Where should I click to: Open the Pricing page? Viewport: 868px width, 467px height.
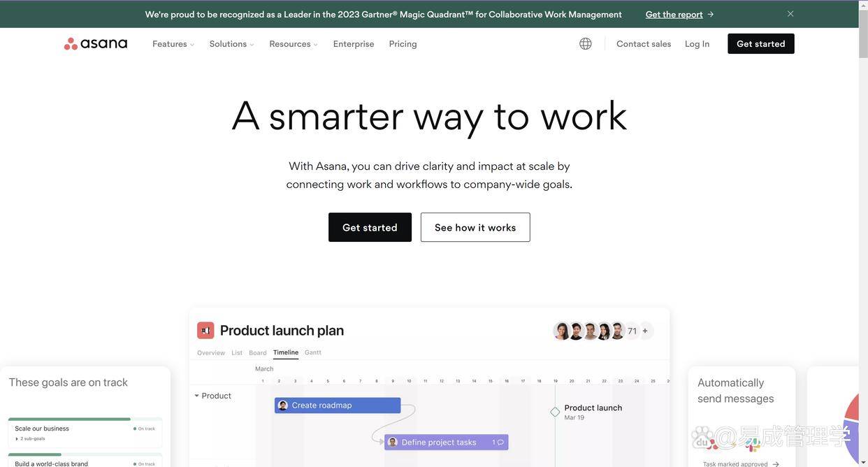pyautogui.click(x=403, y=44)
